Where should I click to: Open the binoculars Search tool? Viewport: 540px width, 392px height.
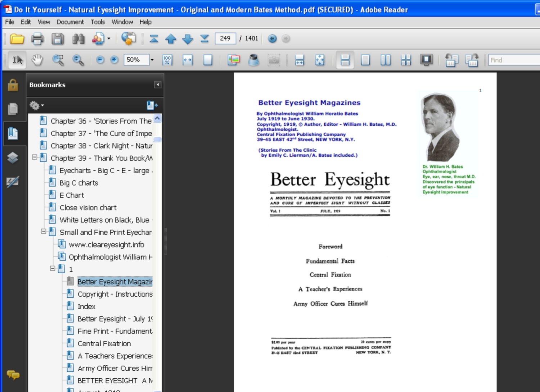[x=78, y=38]
